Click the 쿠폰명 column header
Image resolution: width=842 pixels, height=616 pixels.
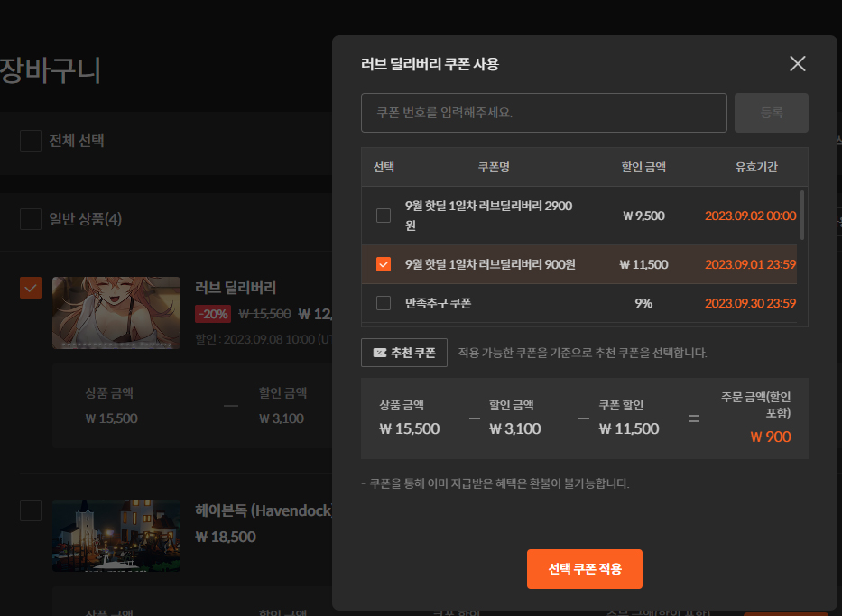(x=494, y=167)
